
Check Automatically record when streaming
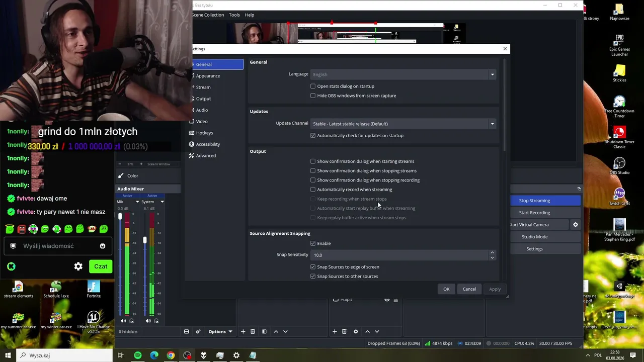tap(313, 190)
